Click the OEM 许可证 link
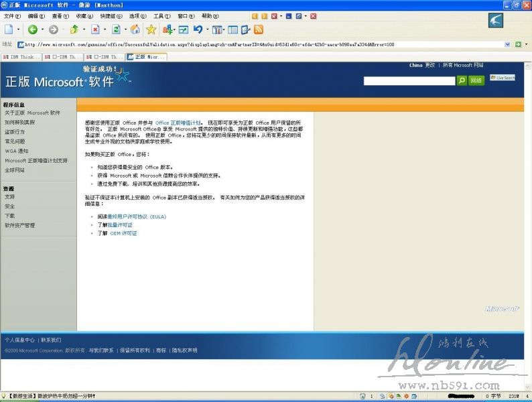The image size is (532, 402). (x=123, y=233)
